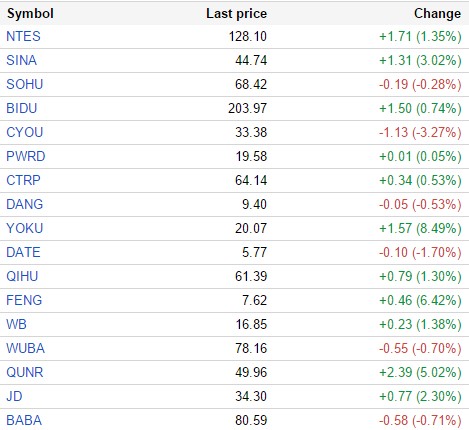The image size is (469, 430).
Task: Open the DANG ticker link
Action: pyautogui.click(x=25, y=204)
